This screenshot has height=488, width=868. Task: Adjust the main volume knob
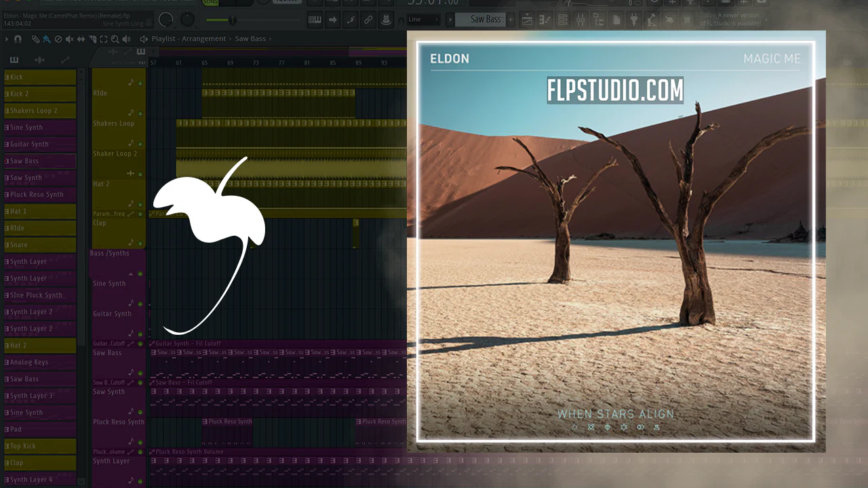[x=167, y=20]
